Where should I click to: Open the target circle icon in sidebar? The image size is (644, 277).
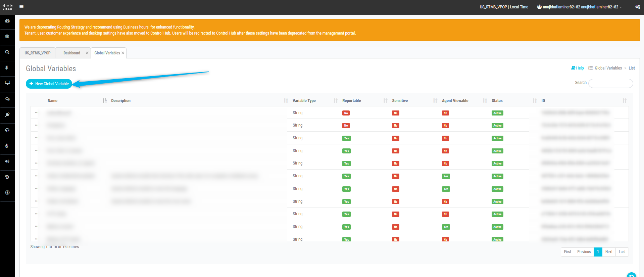click(7, 36)
